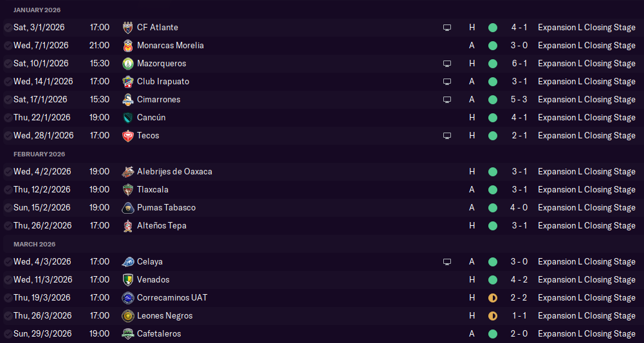The image size is (644, 343).
Task: Click the Leones Negros club badge
Action: click(127, 316)
